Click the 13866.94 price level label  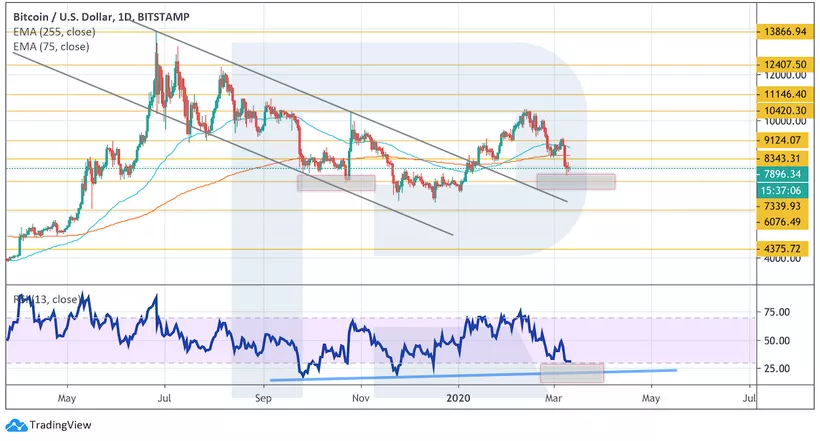click(785, 33)
